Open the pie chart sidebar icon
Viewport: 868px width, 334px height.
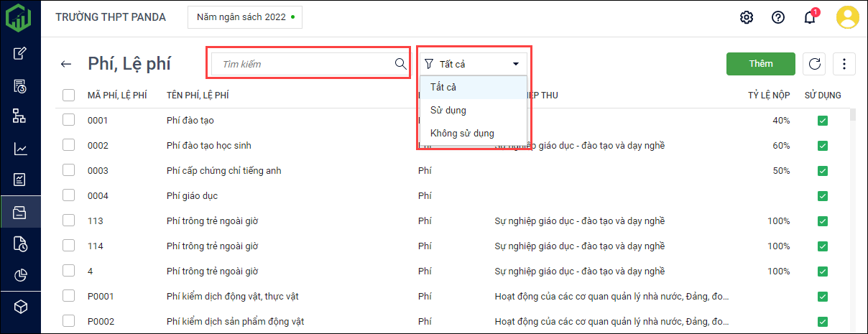pos(21,275)
